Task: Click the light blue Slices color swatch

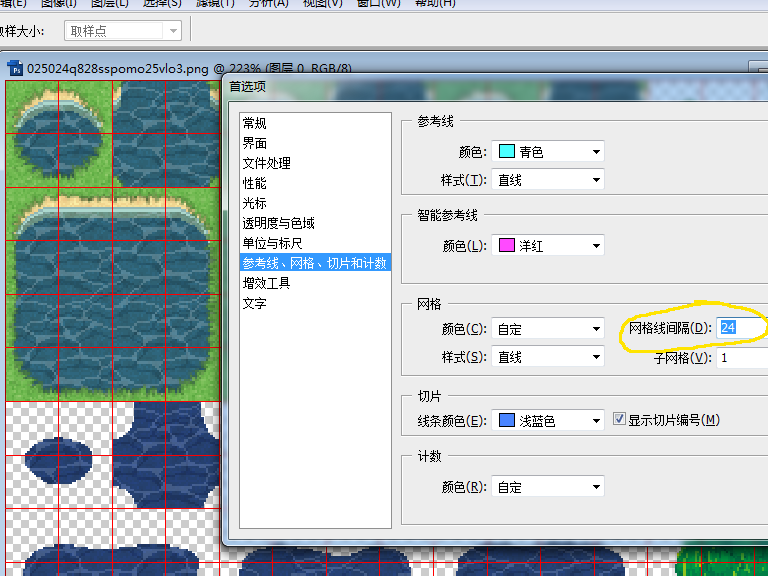Action: click(x=506, y=420)
